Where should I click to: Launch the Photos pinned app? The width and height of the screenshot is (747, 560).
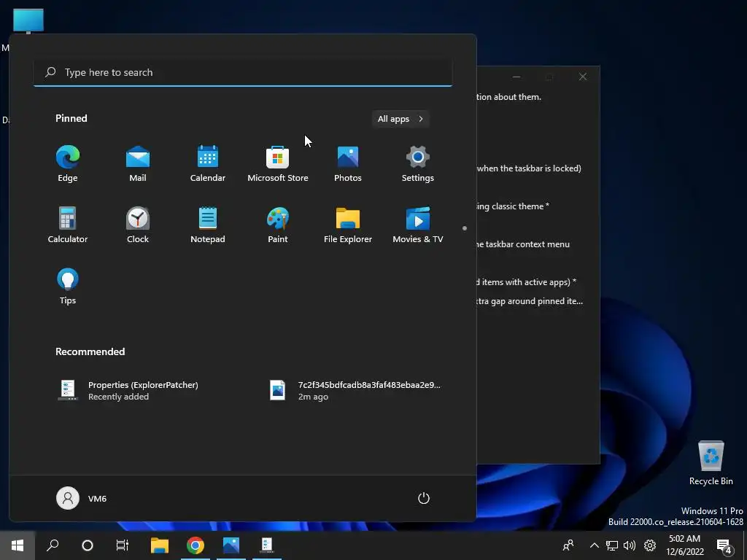coord(348,164)
